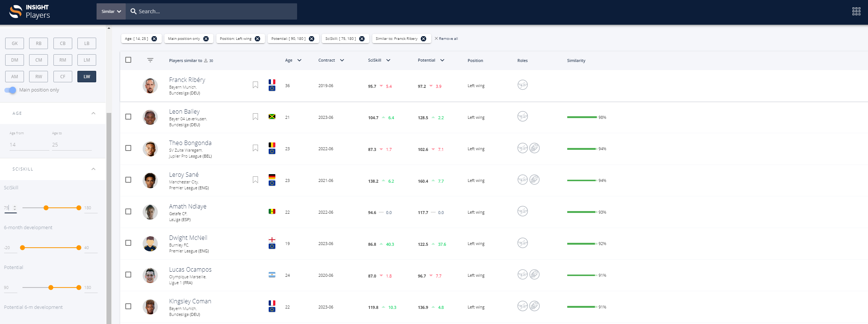Click the 6-month development slider's left handle
The width and height of the screenshot is (868, 324).
pyautogui.click(x=22, y=248)
